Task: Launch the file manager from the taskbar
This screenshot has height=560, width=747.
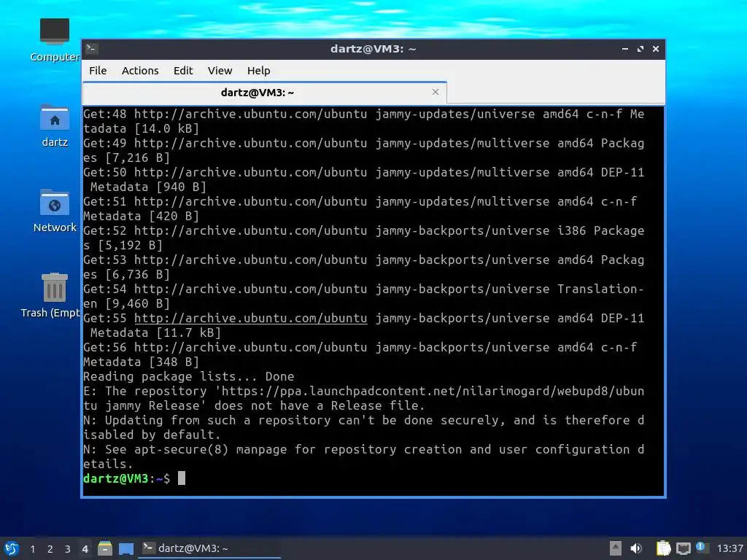Action: [x=105, y=548]
